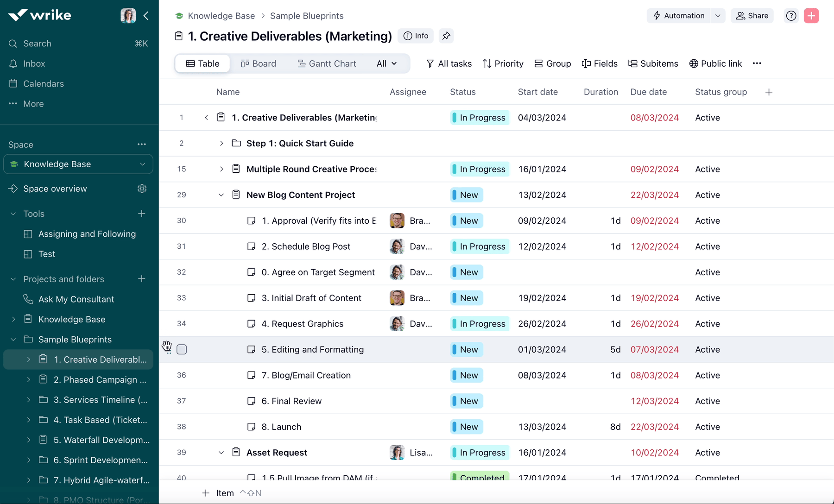Screen dimensions: 834x504
Task: Open the Space section ellipsis menu
Action: point(142,145)
